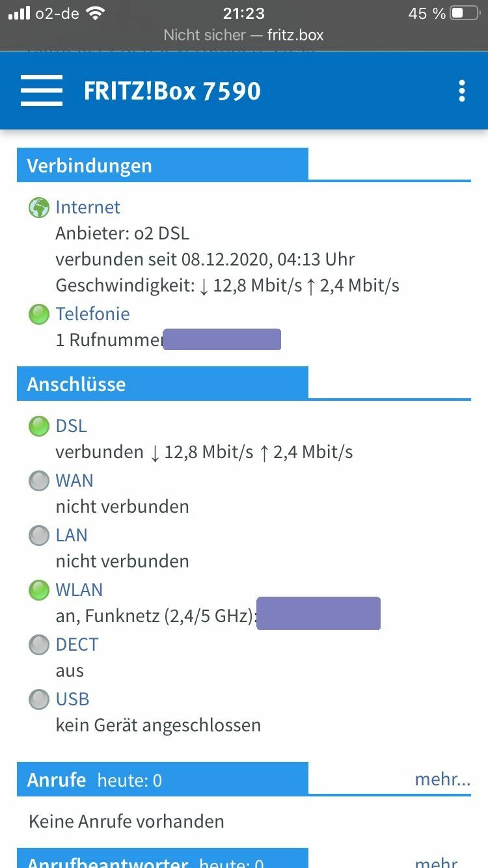Open the DSL details link
Viewport: 488px width, 868px height.
point(71,426)
